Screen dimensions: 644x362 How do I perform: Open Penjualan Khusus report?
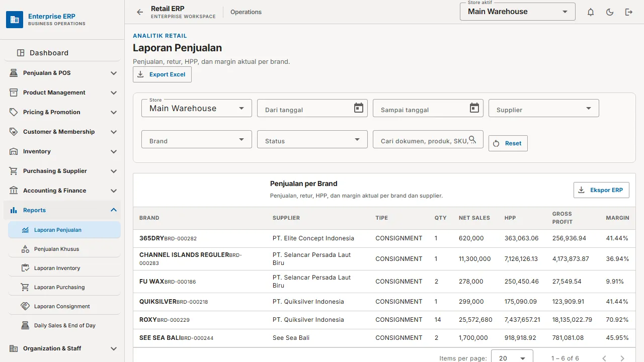[64, 249]
